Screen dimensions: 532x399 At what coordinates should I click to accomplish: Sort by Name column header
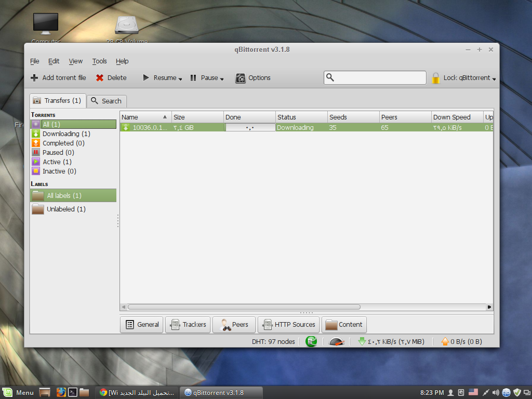(146, 117)
